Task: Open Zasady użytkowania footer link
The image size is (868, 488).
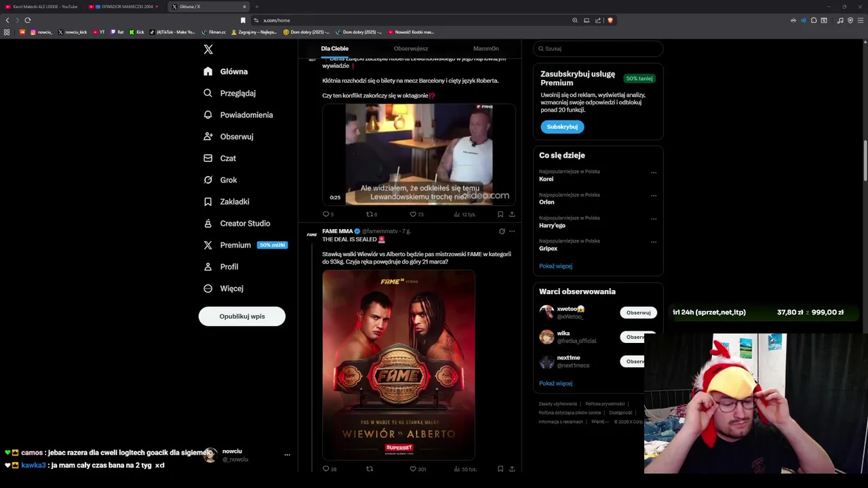Action: (557, 404)
